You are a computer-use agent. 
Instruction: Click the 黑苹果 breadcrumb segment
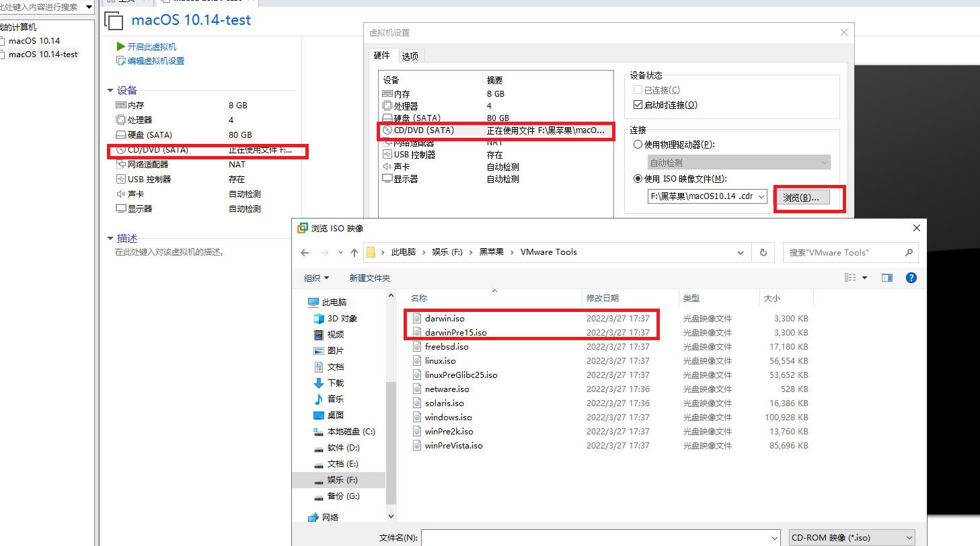pos(492,252)
